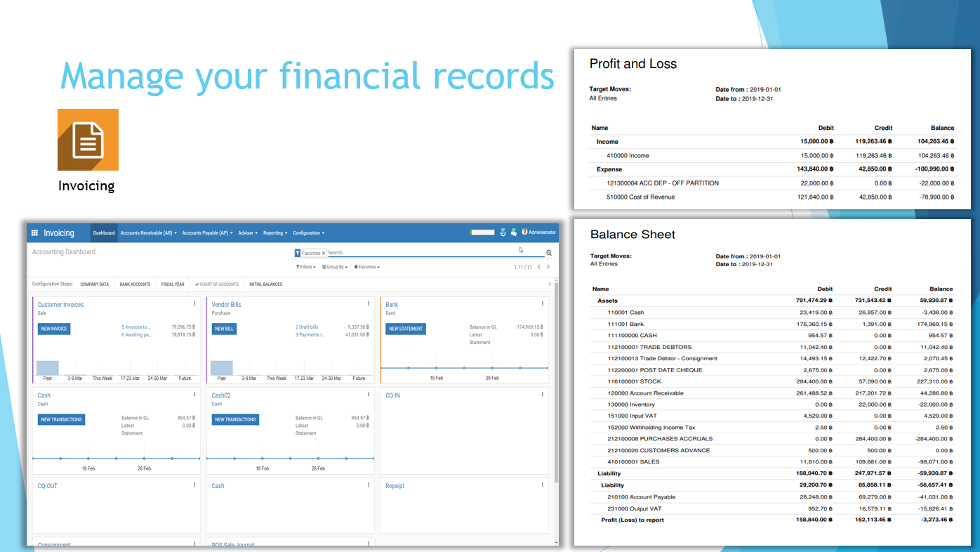This screenshot has width=980, height=552.
Task: Open the 2 Draft bills link
Action: coord(307,327)
